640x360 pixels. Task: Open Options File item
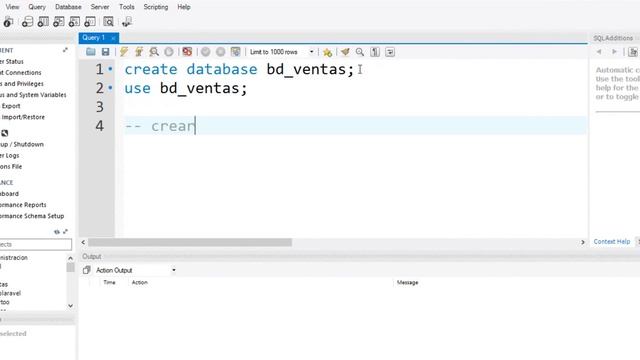(x=11, y=166)
